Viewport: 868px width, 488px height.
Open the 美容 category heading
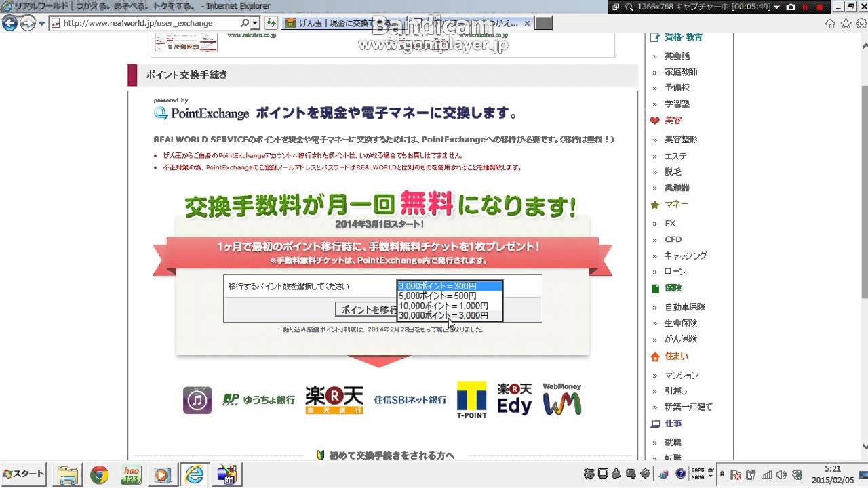point(673,120)
